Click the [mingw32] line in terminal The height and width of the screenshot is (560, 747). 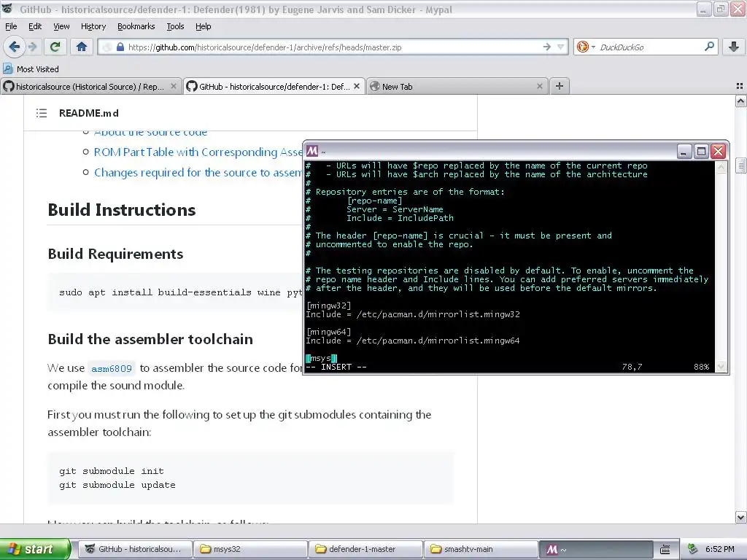[x=328, y=306]
